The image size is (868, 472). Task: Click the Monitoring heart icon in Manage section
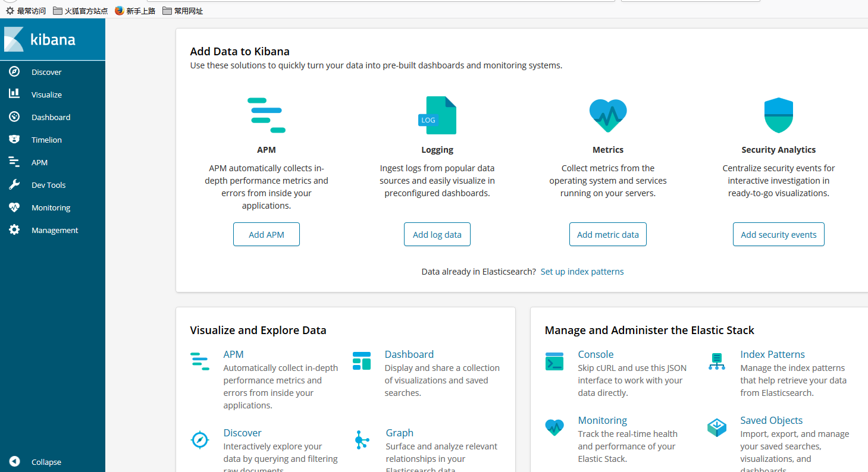[x=554, y=427]
